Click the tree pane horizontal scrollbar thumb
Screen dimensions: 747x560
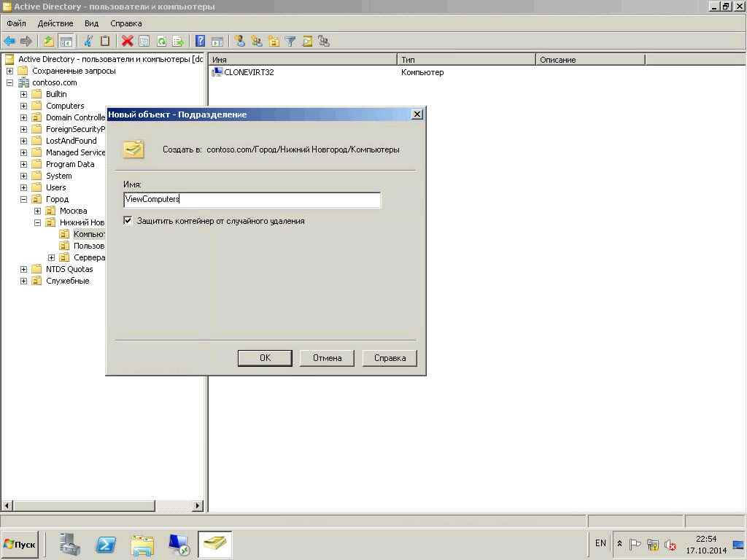83,506
